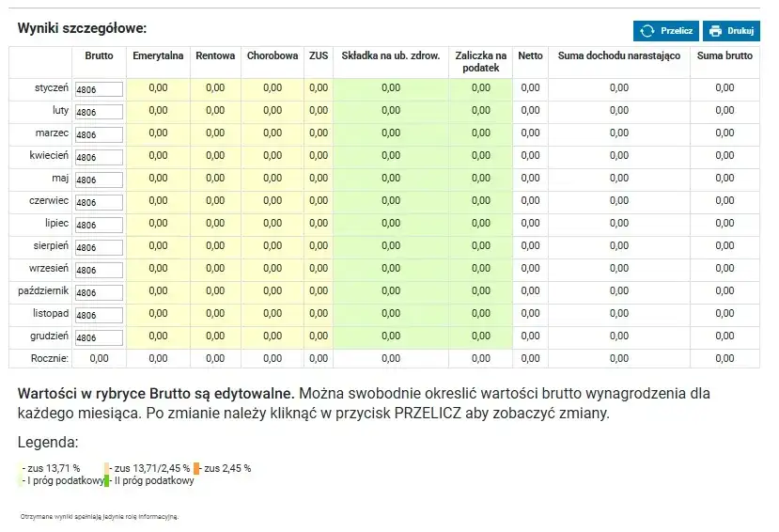Select the luty Brutto input field
Image resolution: width=779 pixels, height=532 pixels.
99,112
